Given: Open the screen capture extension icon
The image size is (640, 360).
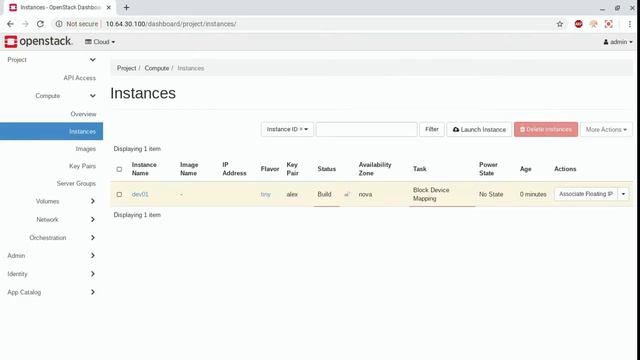Looking at the screenshot, I should coord(609,24).
